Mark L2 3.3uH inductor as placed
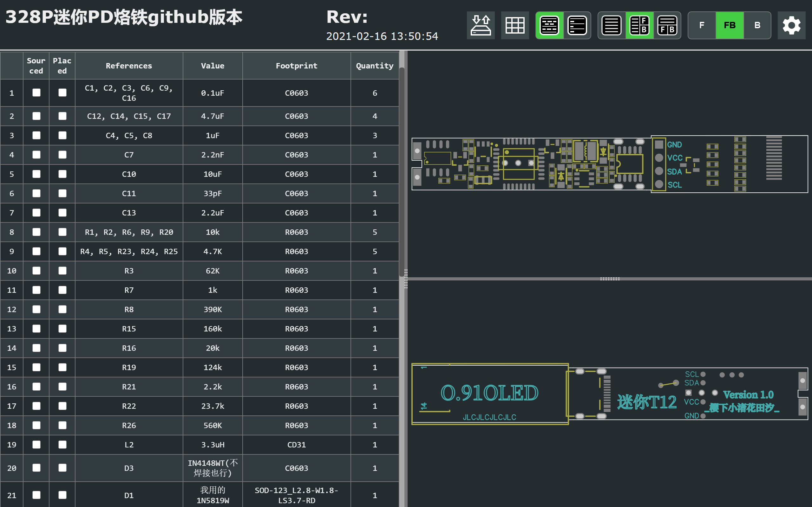 coord(62,445)
